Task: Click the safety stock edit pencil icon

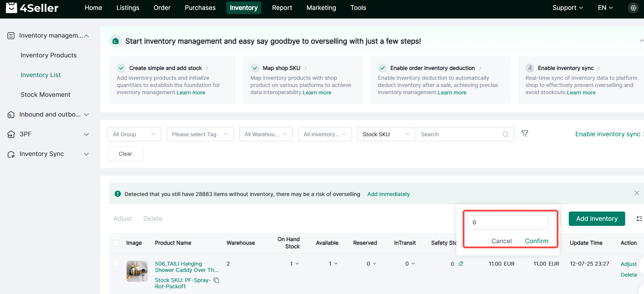Action: tap(461, 264)
